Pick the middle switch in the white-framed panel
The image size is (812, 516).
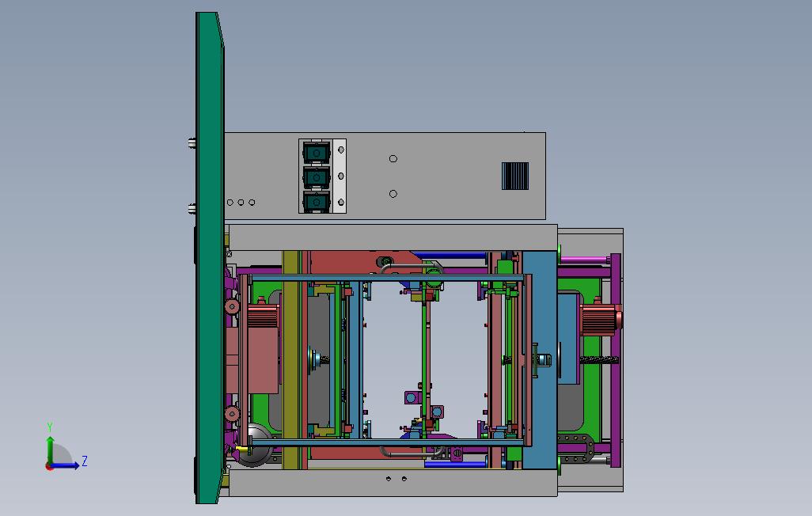click(x=316, y=177)
